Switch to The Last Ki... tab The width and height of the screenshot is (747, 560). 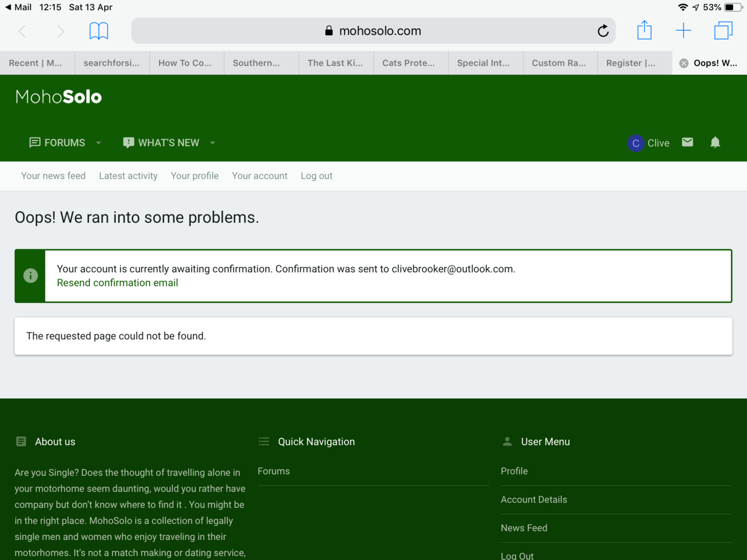(x=336, y=63)
